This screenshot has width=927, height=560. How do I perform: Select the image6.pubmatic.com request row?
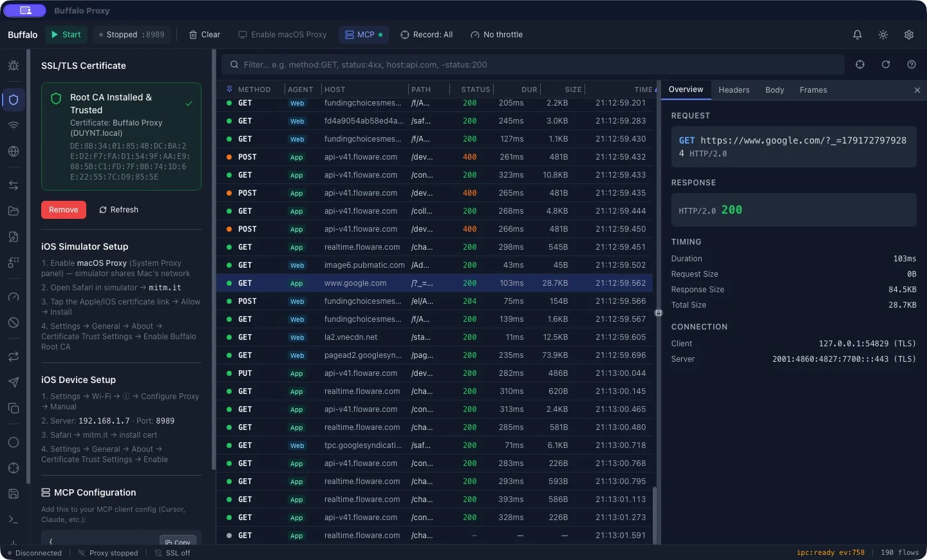[x=435, y=265]
